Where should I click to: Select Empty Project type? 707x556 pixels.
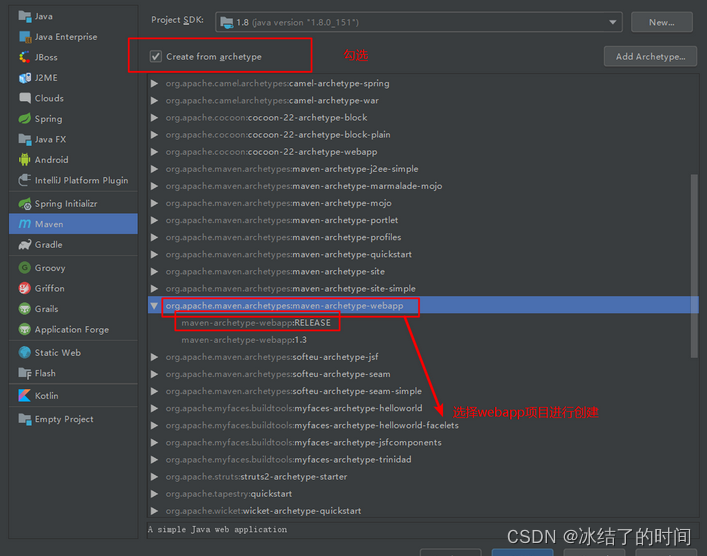point(73,419)
